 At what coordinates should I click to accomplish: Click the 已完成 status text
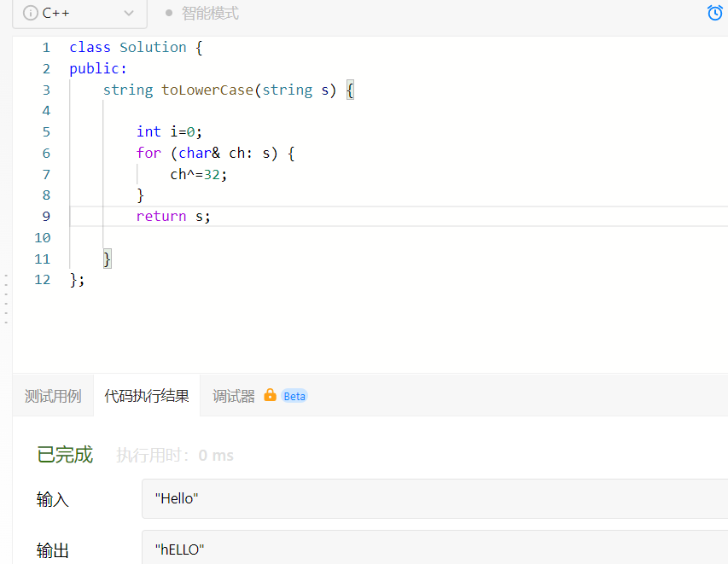tap(65, 455)
